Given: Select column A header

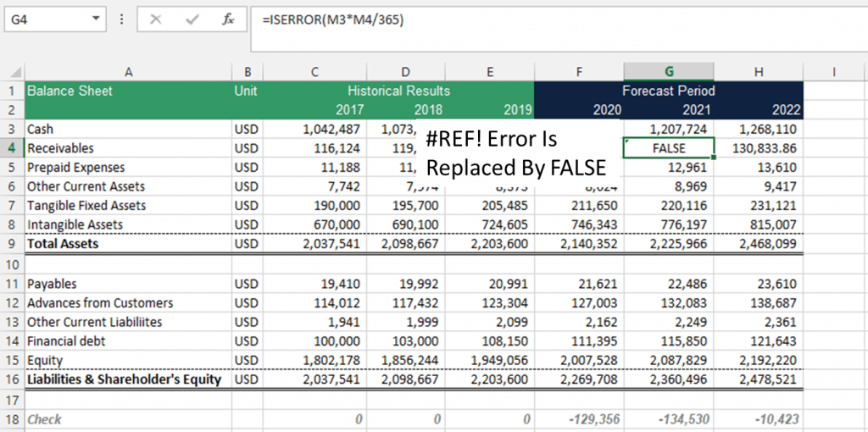Looking at the screenshot, I should [x=129, y=71].
